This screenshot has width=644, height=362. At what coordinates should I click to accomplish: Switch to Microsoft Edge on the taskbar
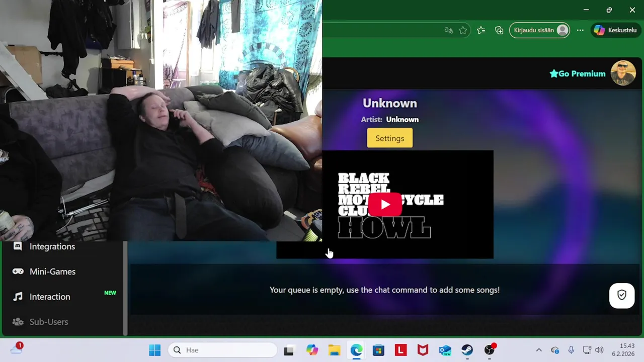click(356, 350)
